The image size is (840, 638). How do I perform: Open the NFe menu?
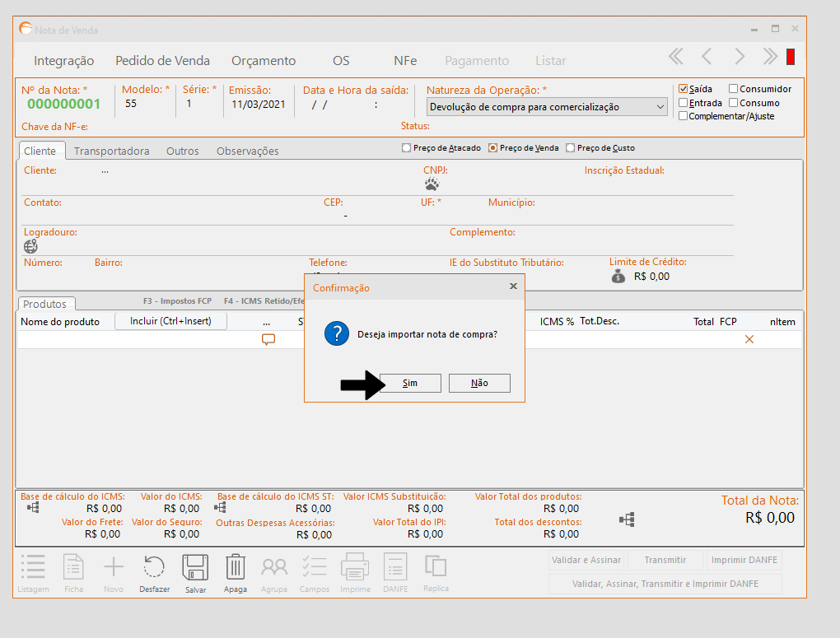click(405, 61)
